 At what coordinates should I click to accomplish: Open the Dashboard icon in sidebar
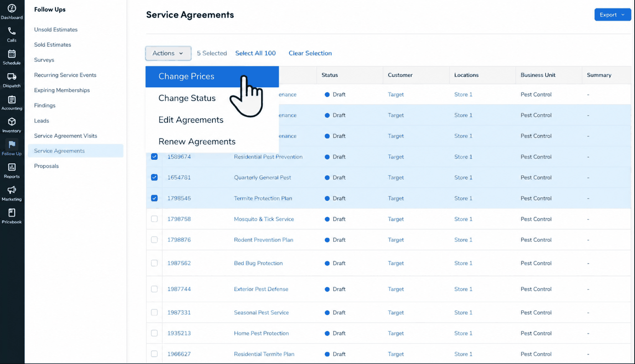click(12, 8)
